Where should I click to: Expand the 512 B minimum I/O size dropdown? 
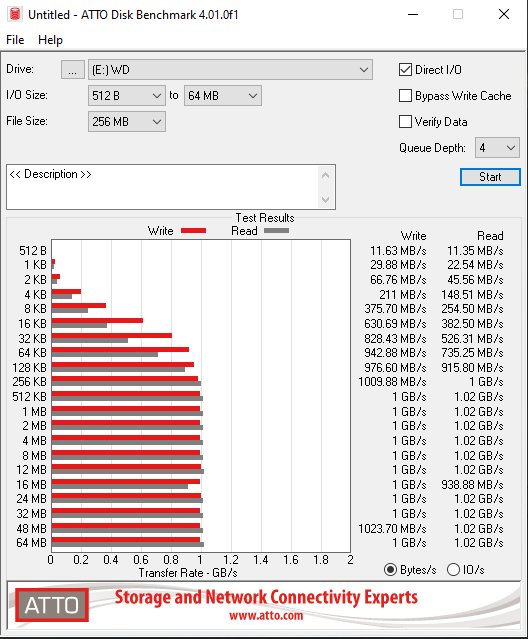pyautogui.click(x=127, y=96)
